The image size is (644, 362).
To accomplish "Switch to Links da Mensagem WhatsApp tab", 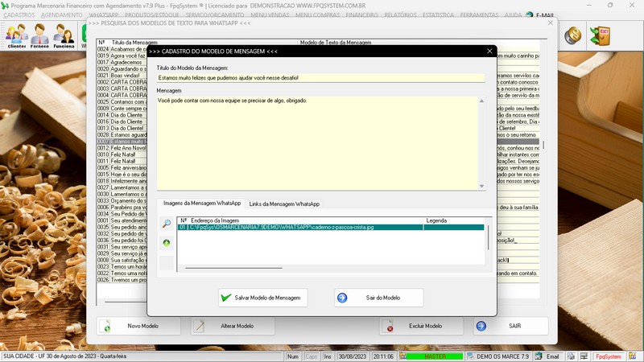I will tap(284, 204).
